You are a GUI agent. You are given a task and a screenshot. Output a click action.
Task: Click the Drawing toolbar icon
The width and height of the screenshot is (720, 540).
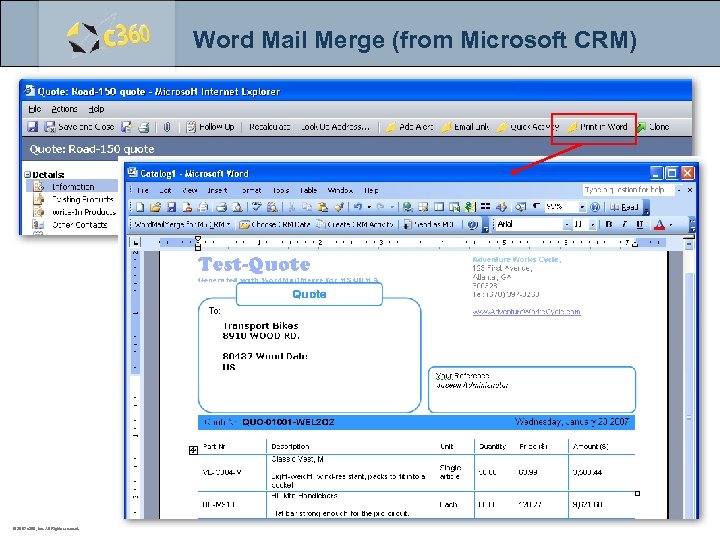pos(501,208)
